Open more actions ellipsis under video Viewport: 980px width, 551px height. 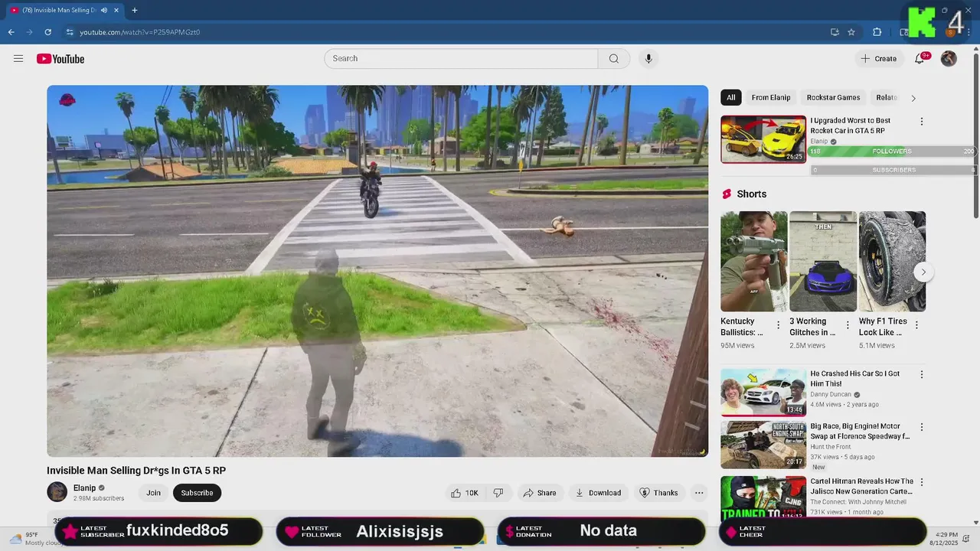699,493
